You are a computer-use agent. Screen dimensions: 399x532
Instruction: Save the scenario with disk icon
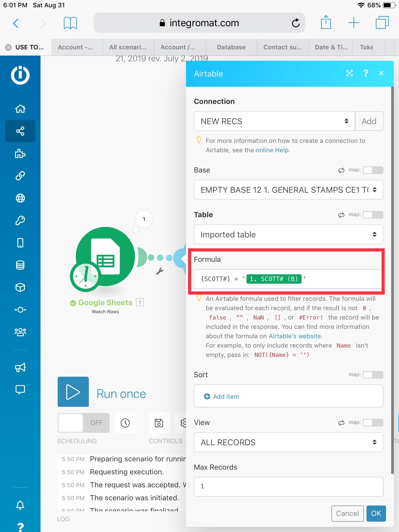click(159, 423)
